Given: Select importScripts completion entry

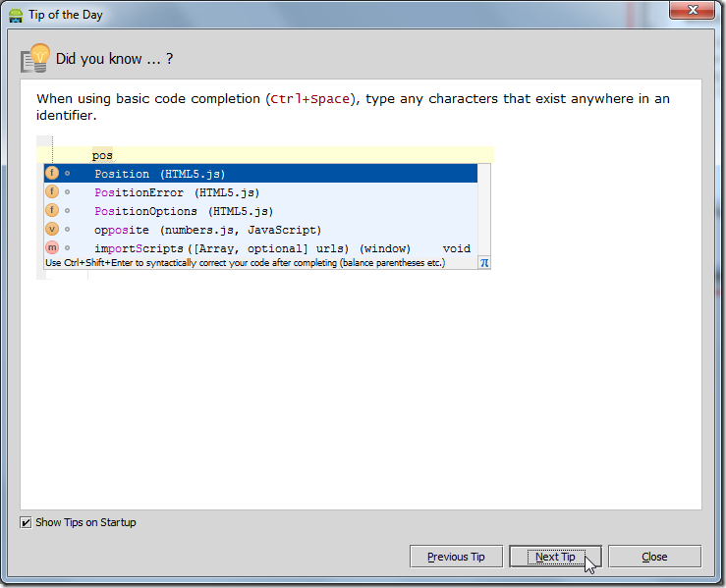Looking at the screenshot, I should point(260,248).
